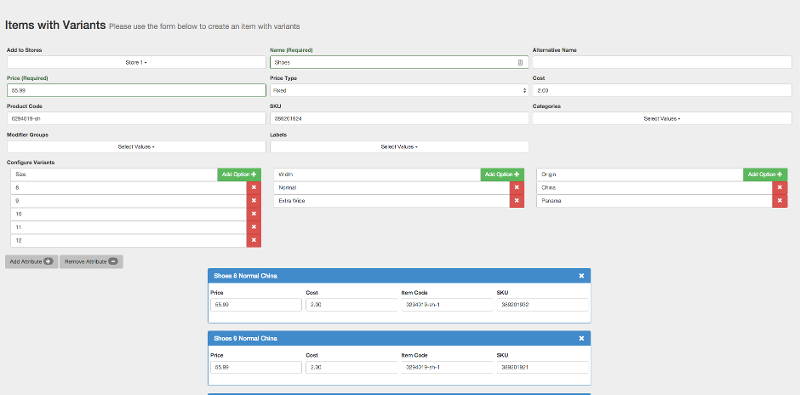Click the Product Code input field
The height and width of the screenshot is (395, 800).
tap(136, 118)
